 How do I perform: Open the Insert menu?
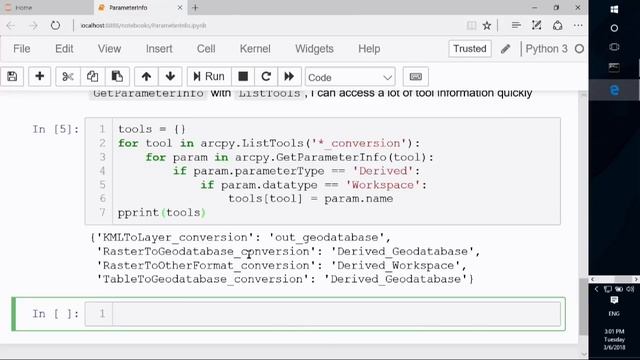pyautogui.click(x=159, y=49)
